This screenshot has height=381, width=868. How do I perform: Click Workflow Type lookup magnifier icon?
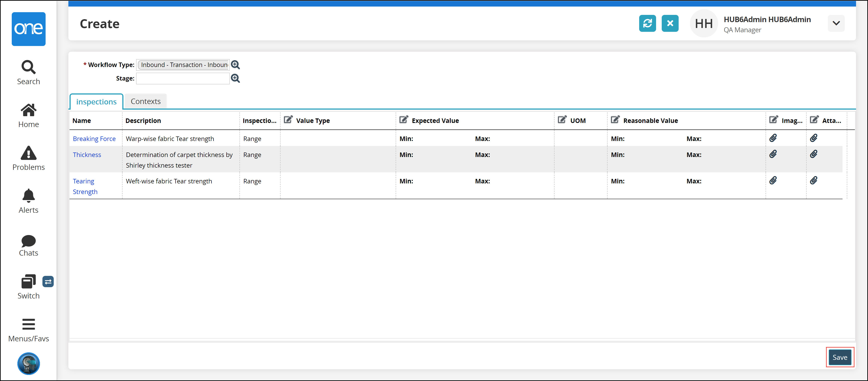[235, 65]
